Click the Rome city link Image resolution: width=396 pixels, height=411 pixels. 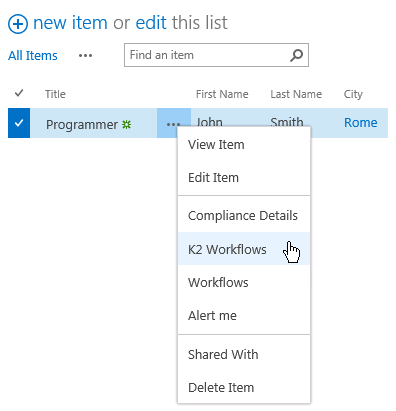(361, 123)
